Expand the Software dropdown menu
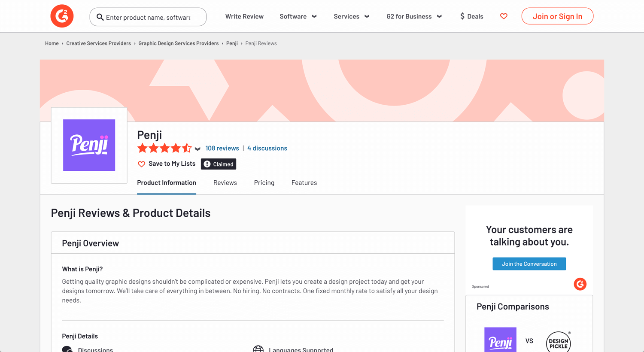The image size is (644, 352). coord(298,16)
